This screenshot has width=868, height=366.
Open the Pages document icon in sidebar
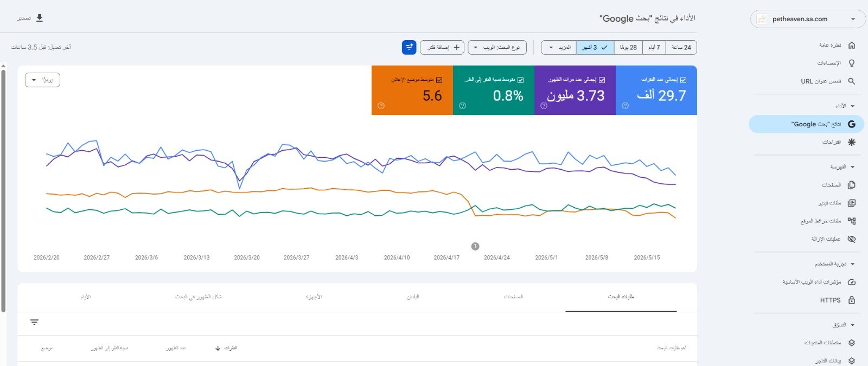pyautogui.click(x=851, y=185)
